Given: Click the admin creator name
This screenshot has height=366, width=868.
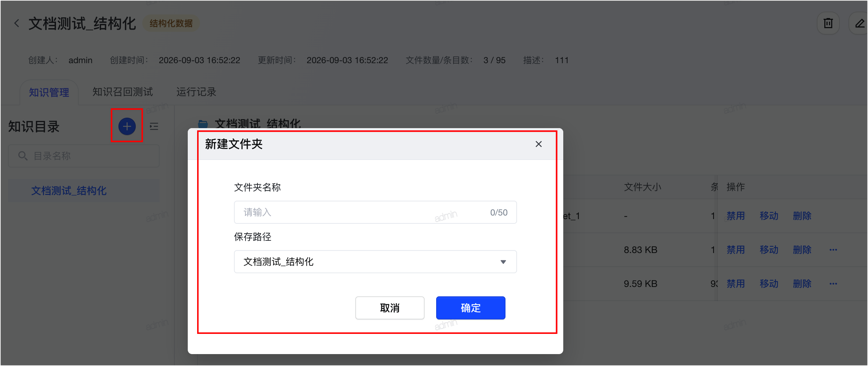Looking at the screenshot, I should (81, 60).
